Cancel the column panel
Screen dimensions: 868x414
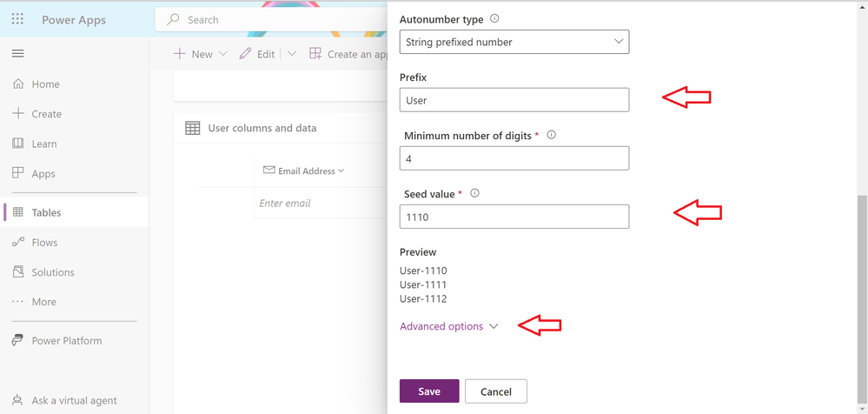click(496, 391)
